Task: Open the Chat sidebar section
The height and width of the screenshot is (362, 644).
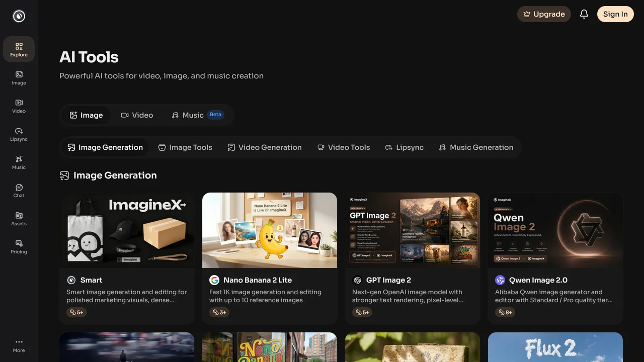Action: [x=19, y=190]
